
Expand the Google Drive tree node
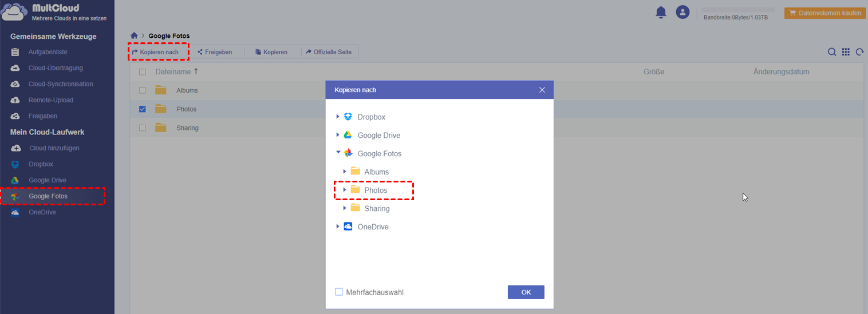coord(338,136)
